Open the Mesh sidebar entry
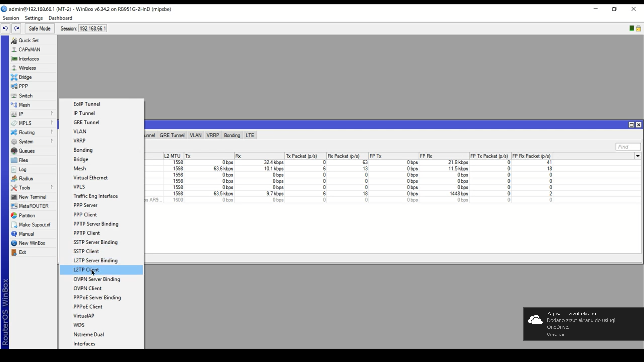The width and height of the screenshot is (644, 362). pyautogui.click(x=33, y=105)
